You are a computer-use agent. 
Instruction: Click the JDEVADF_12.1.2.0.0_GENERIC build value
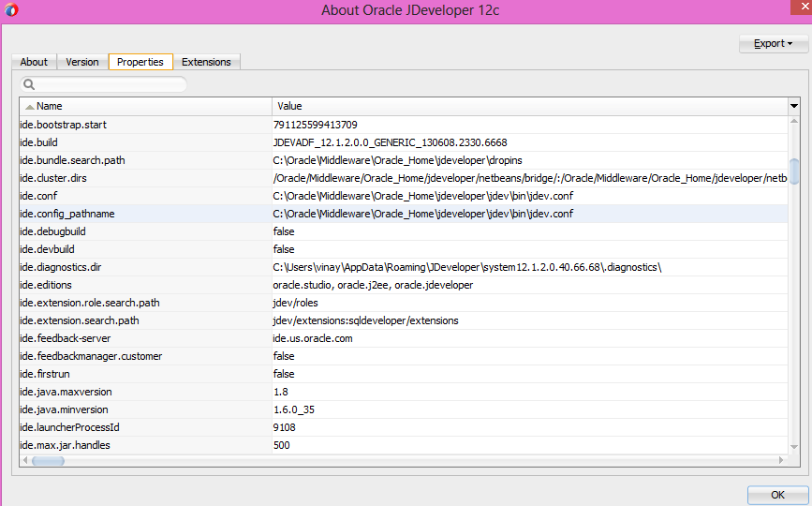pyautogui.click(x=390, y=142)
